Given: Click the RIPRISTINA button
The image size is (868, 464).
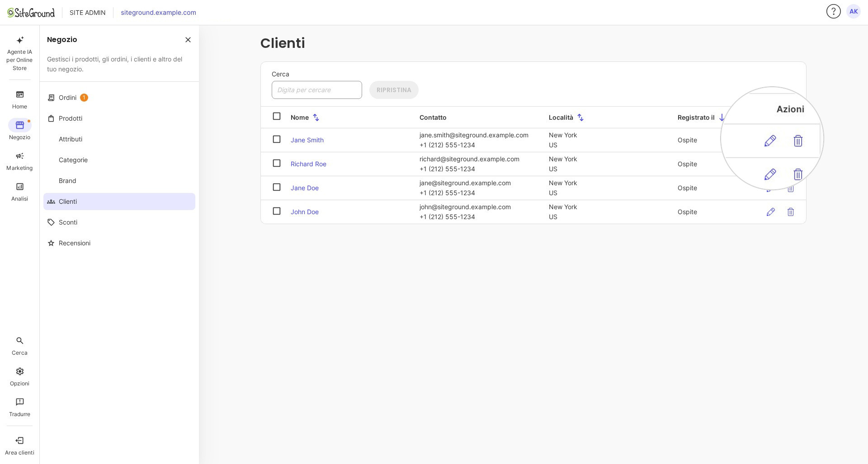Looking at the screenshot, I should [394, 90].
